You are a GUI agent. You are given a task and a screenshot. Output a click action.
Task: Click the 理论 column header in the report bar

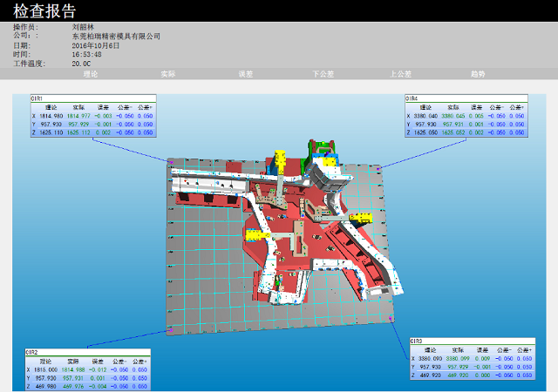91,74
